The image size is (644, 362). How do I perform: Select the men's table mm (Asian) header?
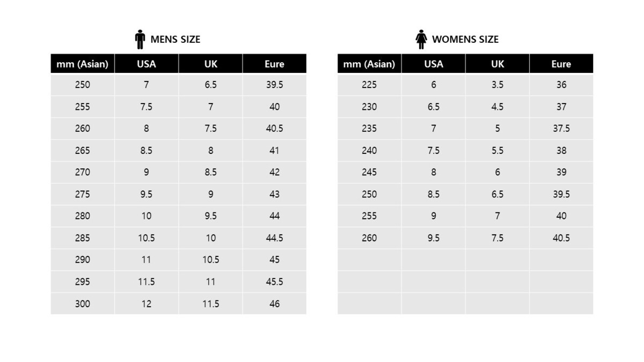pyautogui.click(x=83, y=64)
